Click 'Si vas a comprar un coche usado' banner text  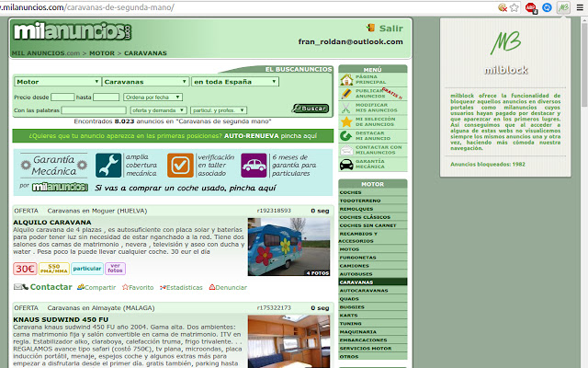tap(186, 188)
